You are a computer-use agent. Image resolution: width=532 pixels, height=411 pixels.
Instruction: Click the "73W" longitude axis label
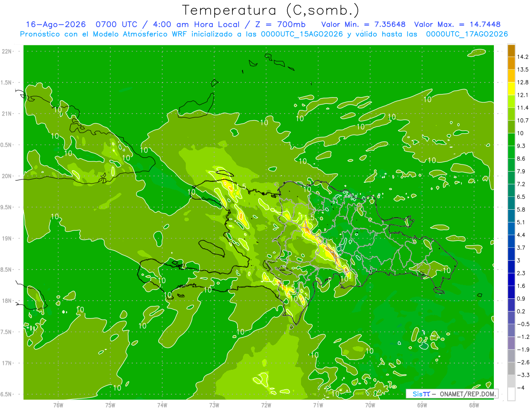(214, 405)
